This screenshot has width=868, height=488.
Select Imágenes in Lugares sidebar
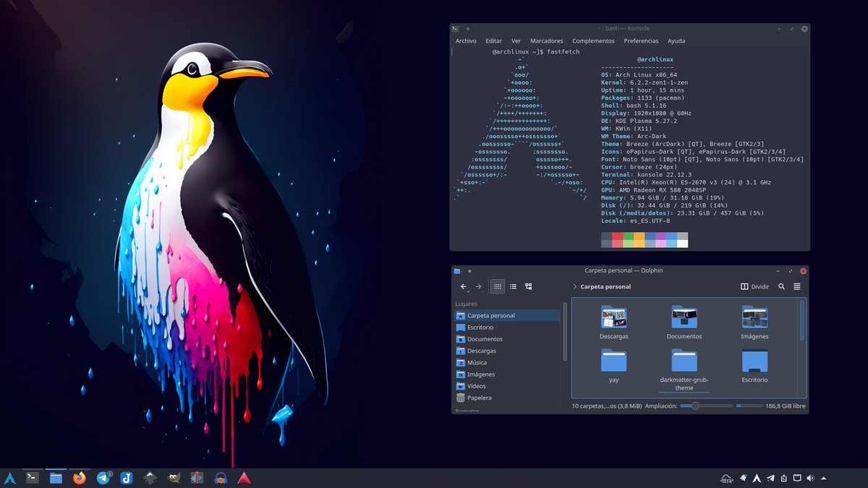coord(507,374)
